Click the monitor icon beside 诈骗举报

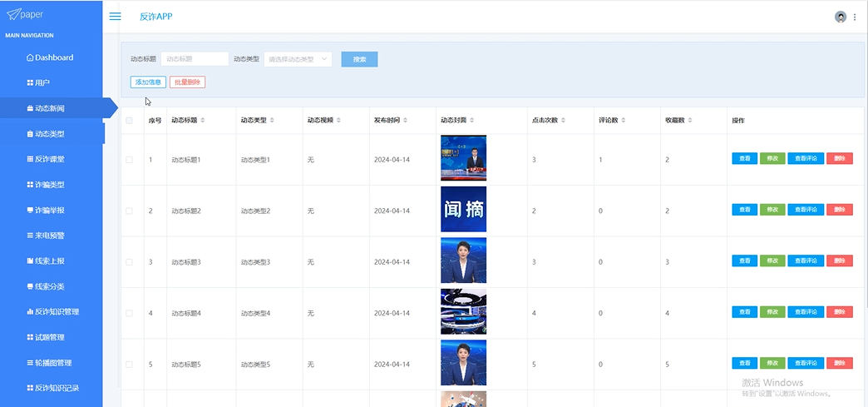[30, 210]
